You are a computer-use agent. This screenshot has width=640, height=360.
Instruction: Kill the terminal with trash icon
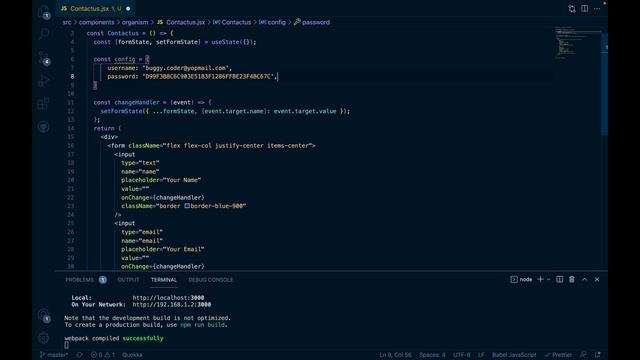572,279
